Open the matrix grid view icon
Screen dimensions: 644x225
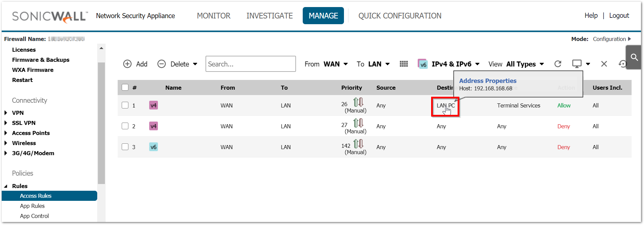point(404,64)
